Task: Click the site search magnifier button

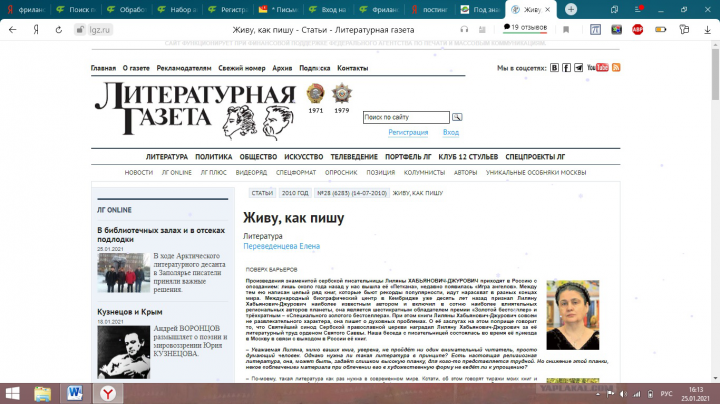Action: pyautogui.click(x=457, y=117)
